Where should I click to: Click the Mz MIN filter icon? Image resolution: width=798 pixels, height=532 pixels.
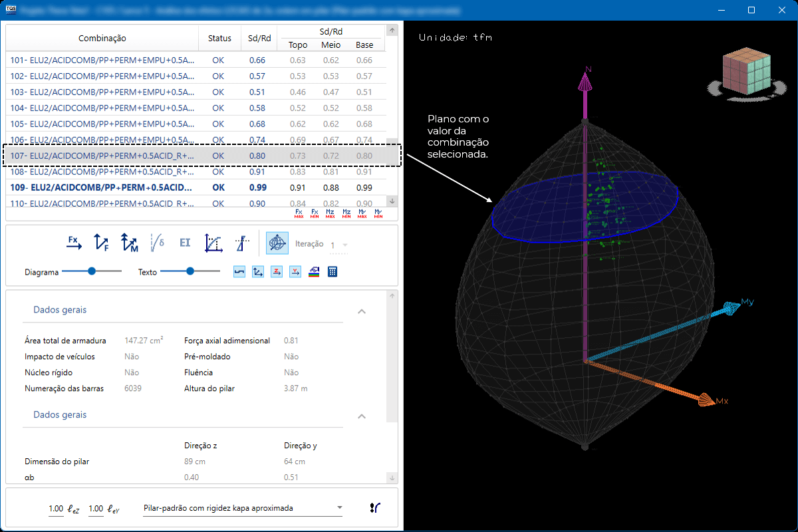coord(346,213)
